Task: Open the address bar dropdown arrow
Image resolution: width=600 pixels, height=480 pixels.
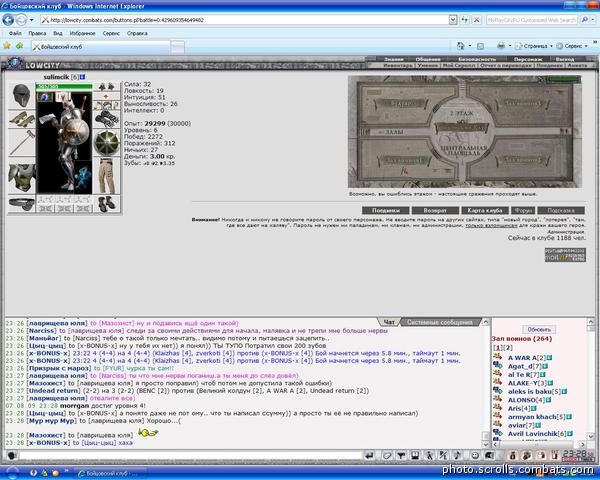Action: click(x=453, y=20)
